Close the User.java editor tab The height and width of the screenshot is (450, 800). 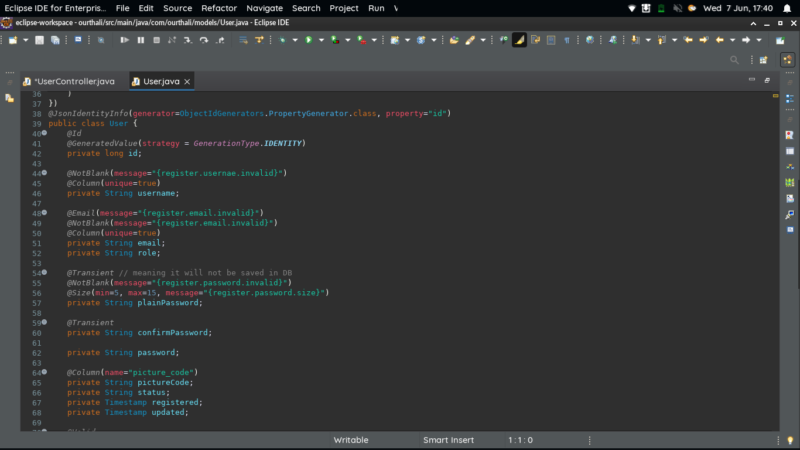187,80
